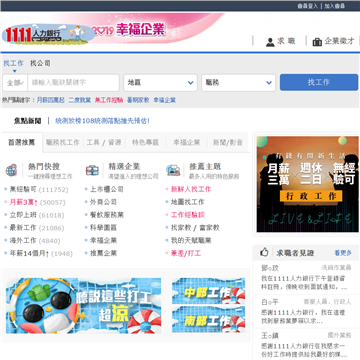The image size is (360, 360).
Task: Open 地圖找工作 link
Action: pyautogui.click(x=187, y=202)
